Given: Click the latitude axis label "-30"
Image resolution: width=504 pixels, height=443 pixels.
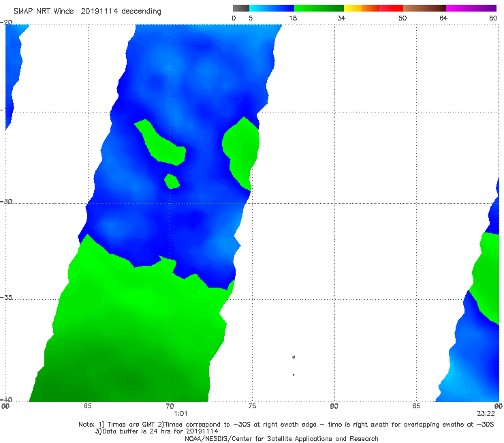Looking at the screenshot, I should click(6, 201).
